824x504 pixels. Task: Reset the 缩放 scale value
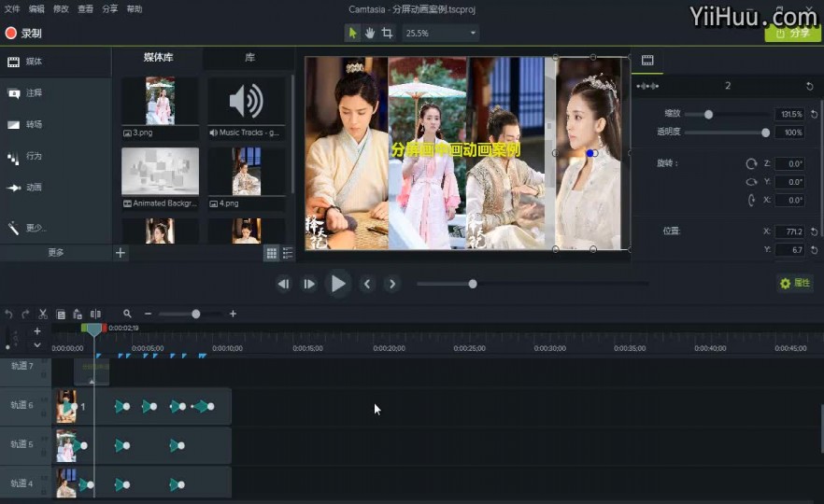(814, 114)
